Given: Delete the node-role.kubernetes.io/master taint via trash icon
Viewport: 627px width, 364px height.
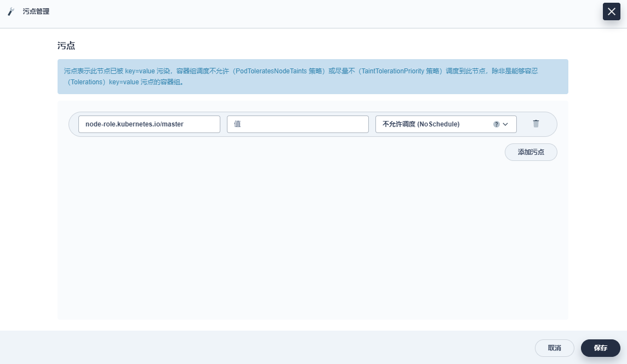Looking at the screenshot, I should (x=536, y=124).
